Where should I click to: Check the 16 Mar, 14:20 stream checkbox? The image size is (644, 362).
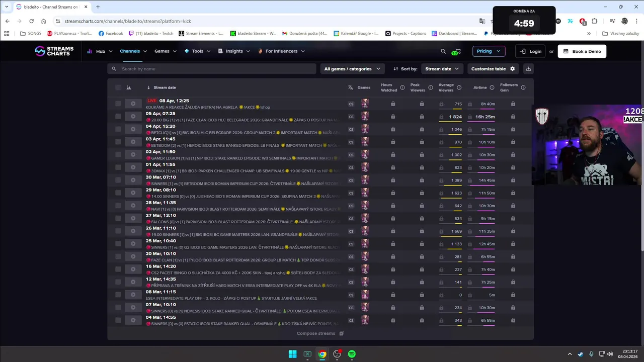118,269
